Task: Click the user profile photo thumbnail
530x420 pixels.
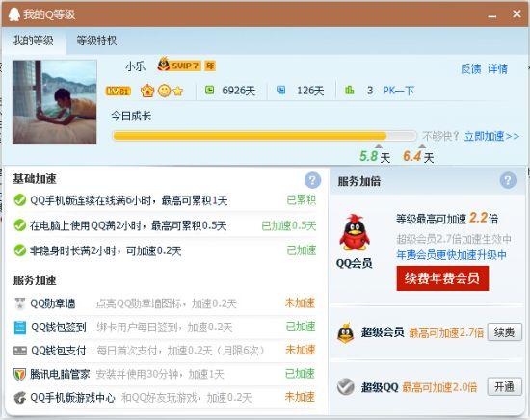Action: [54, 102]
